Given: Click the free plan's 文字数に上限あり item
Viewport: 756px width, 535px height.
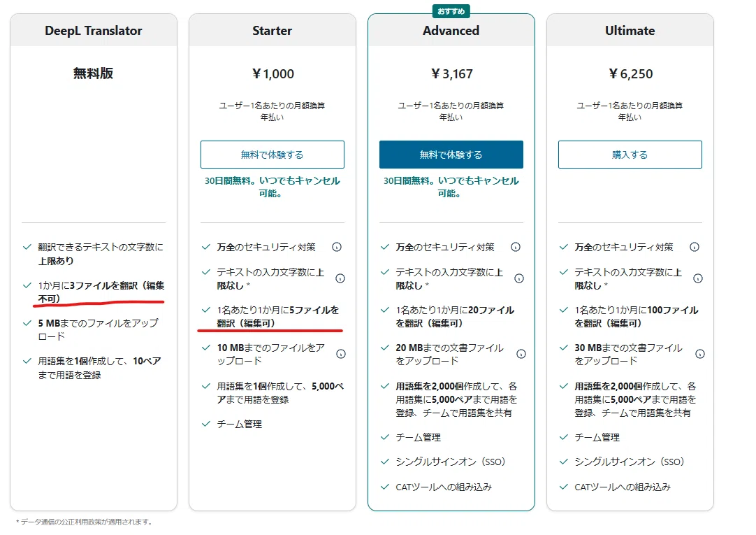Looking at the screenshot, I should [101, 254].
